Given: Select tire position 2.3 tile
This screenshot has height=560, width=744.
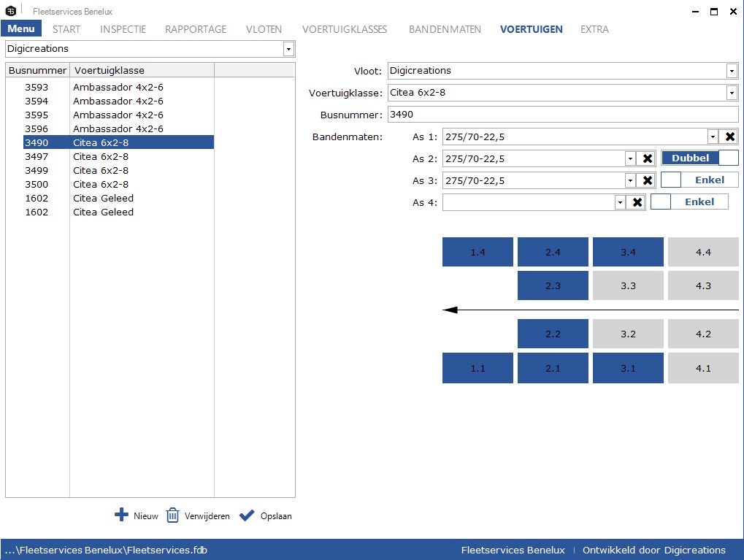Looking at the screenshot, I should [x=553, y=285].
